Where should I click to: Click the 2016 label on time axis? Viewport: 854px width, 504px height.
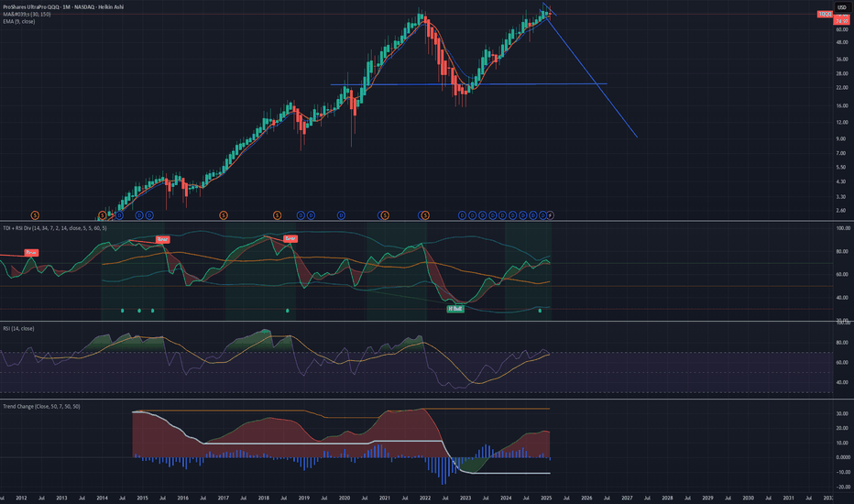pyautogui.click(x=183, y=498)
